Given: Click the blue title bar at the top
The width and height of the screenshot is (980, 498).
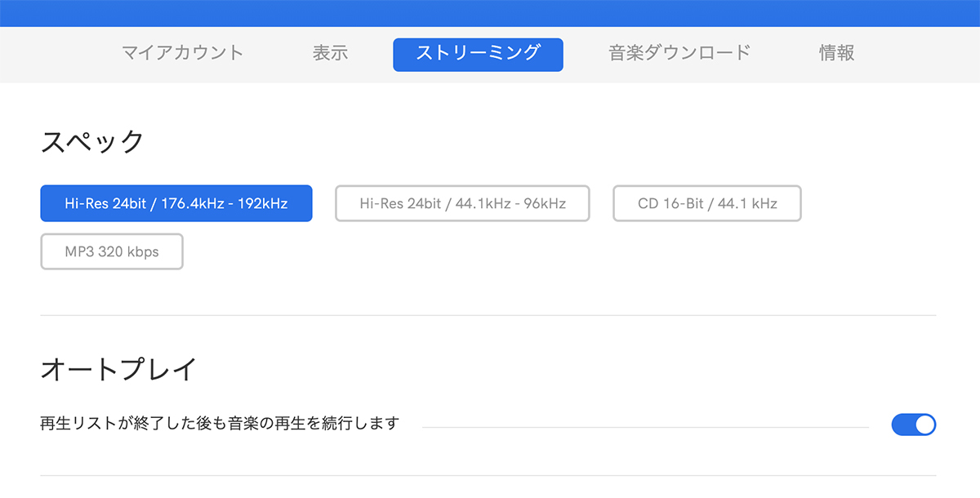Looking at the screenshot, I should [490, 12].
